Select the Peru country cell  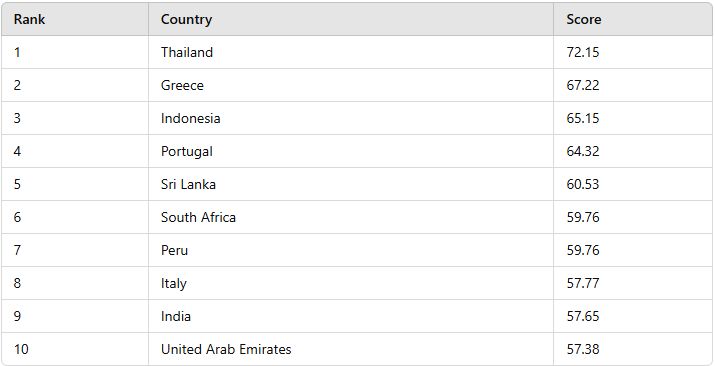pyautogui.click(x=351, y=250)
